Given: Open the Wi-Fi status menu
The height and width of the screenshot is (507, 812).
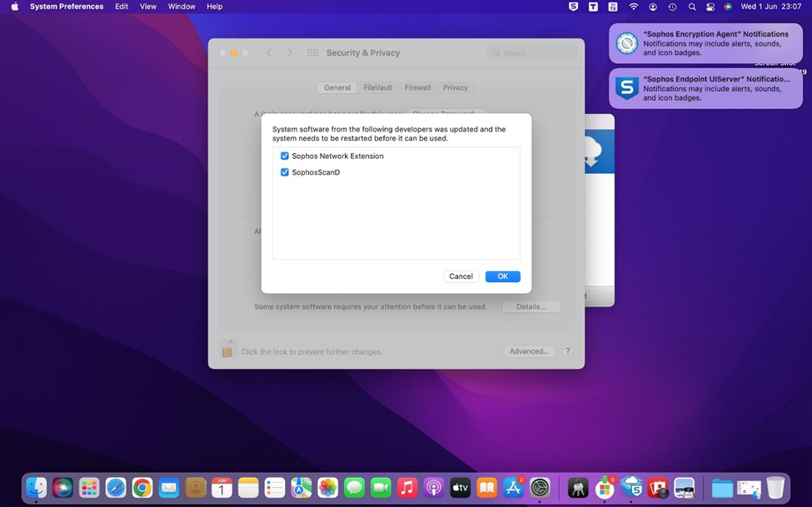Looking at the screenshot, I should point(633,7).
